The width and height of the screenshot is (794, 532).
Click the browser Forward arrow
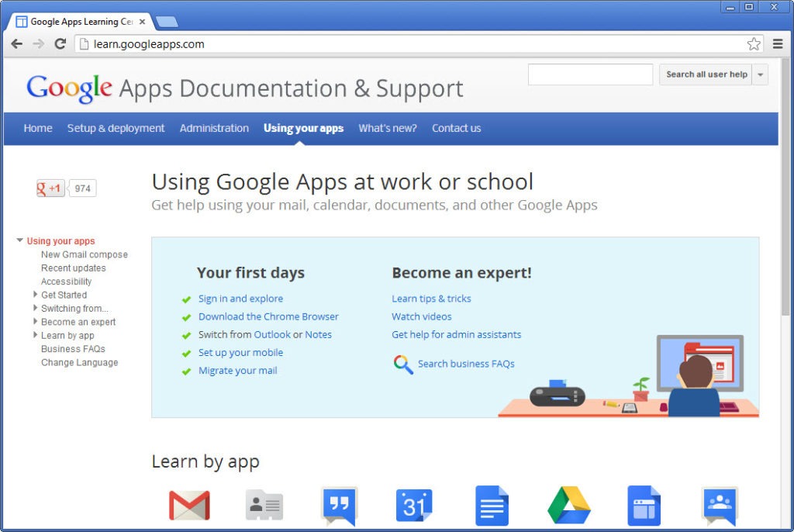click(x=39, y=44)
